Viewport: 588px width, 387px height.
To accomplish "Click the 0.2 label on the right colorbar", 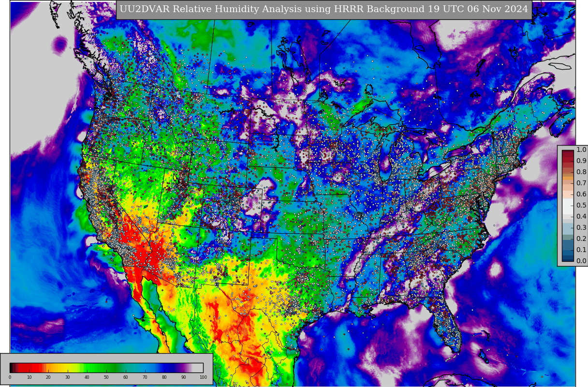I will pyautogui.click(x=581, y=239).
